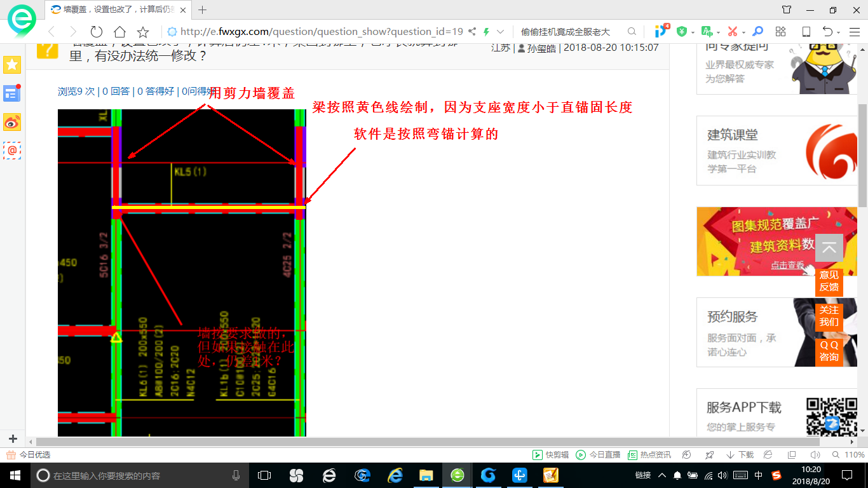868x488 pixels.
Task: Open favorites star in the sidebar
Action: click(x=12, y=64)
